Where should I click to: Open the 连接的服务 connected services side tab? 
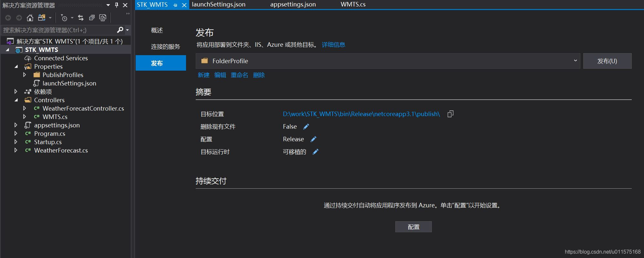[165, 47]
